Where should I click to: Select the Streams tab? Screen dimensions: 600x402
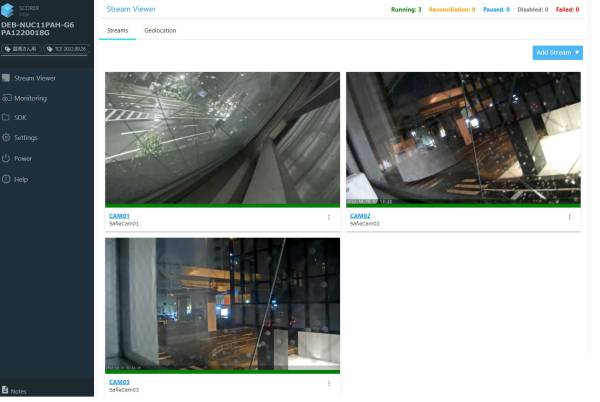click(x=118, y=31)
